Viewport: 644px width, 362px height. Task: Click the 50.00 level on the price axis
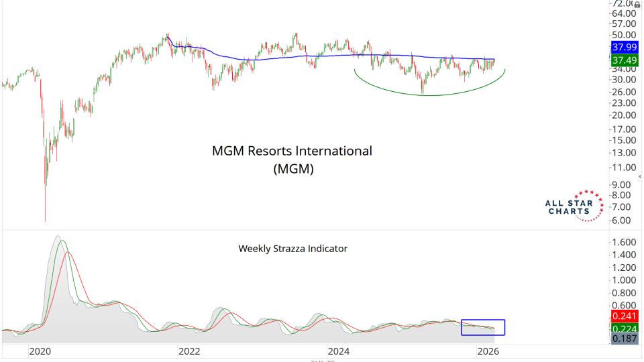pyautogui.click(x=623, y=35)
